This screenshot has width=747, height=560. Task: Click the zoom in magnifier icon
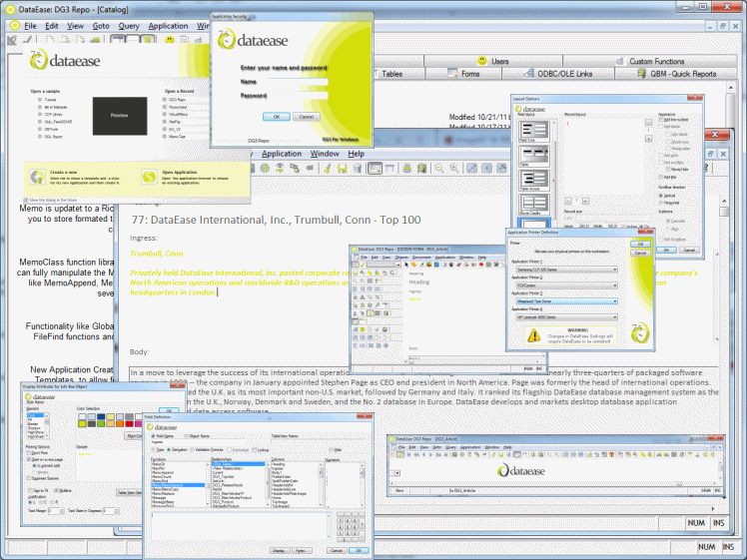click(x=454, y=168)
